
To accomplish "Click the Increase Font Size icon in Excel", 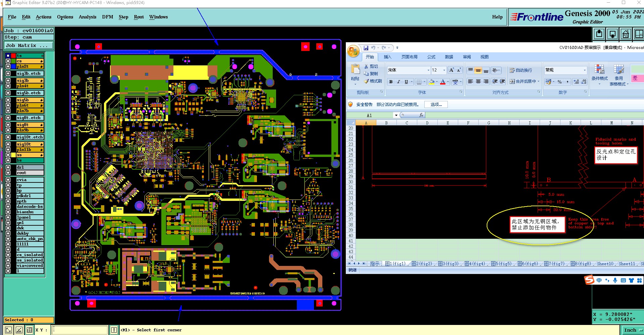I will pos(451,70).
